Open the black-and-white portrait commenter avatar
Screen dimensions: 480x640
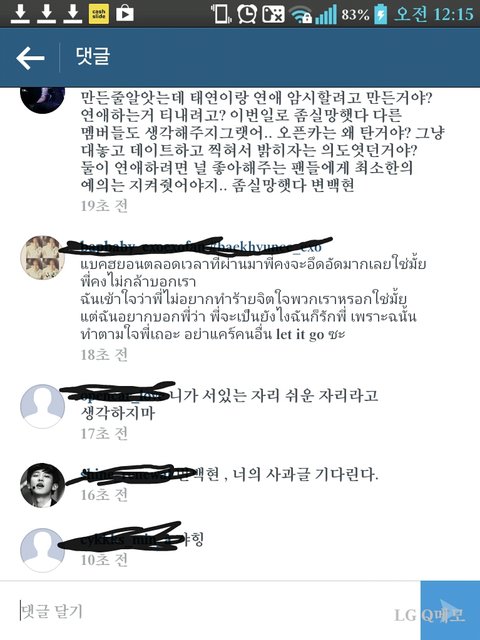42,485
